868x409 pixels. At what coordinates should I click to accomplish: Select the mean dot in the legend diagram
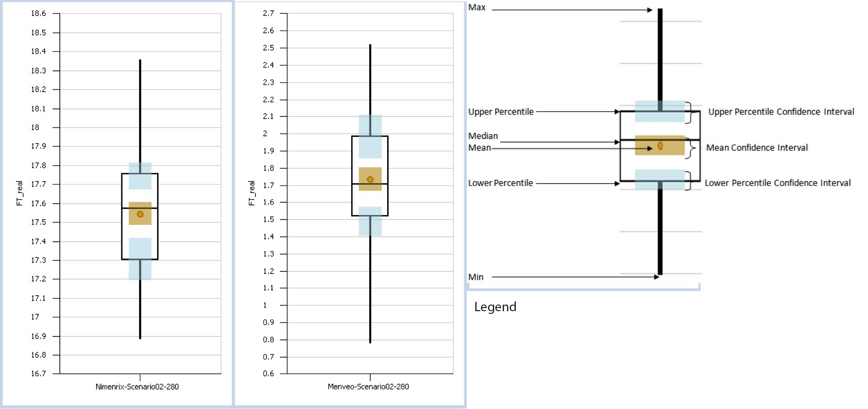pyautogui.click(x=660, y=146)
